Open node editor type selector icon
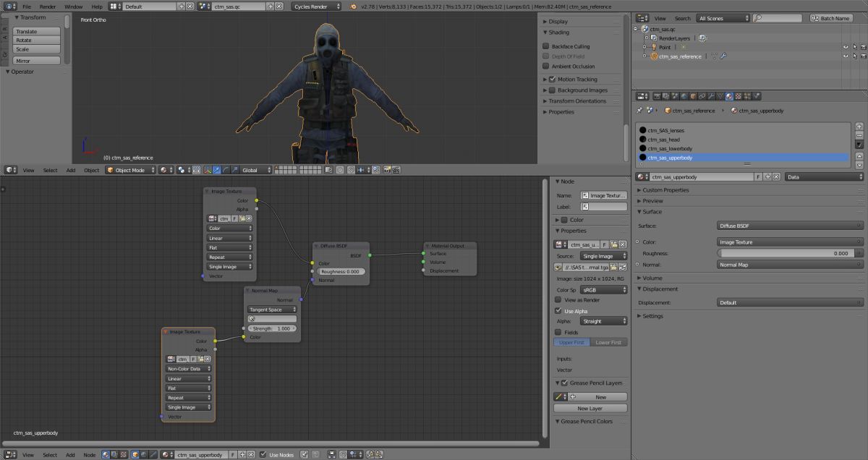 click(x=10, y=454)
